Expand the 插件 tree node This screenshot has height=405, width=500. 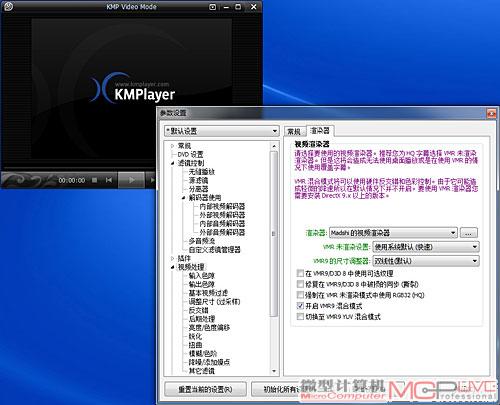[172, 258]
